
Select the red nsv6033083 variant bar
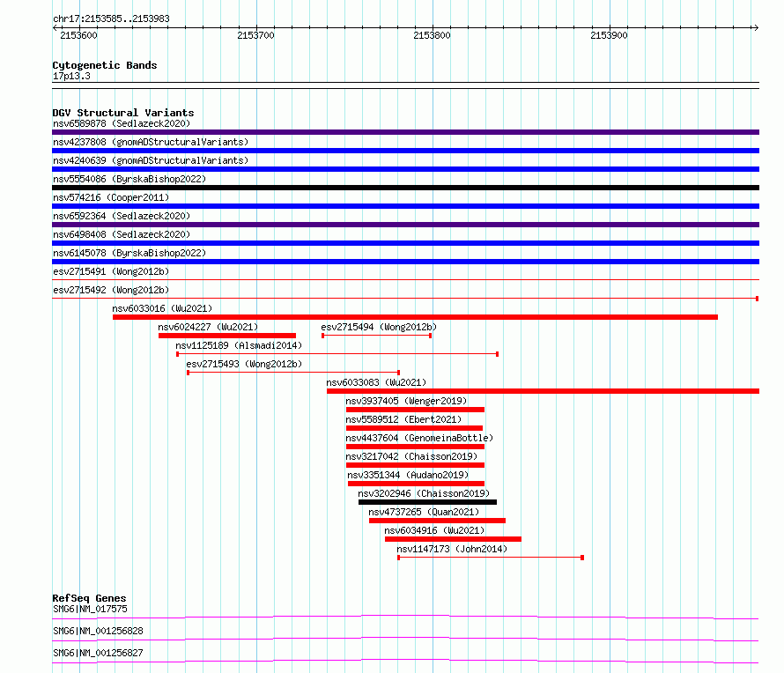(543, 391)
